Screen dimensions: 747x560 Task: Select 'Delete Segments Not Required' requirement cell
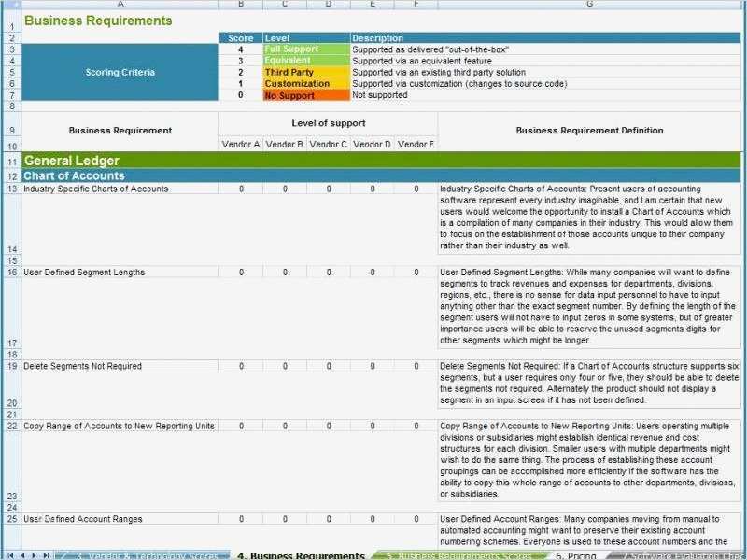tap(120, 366)
